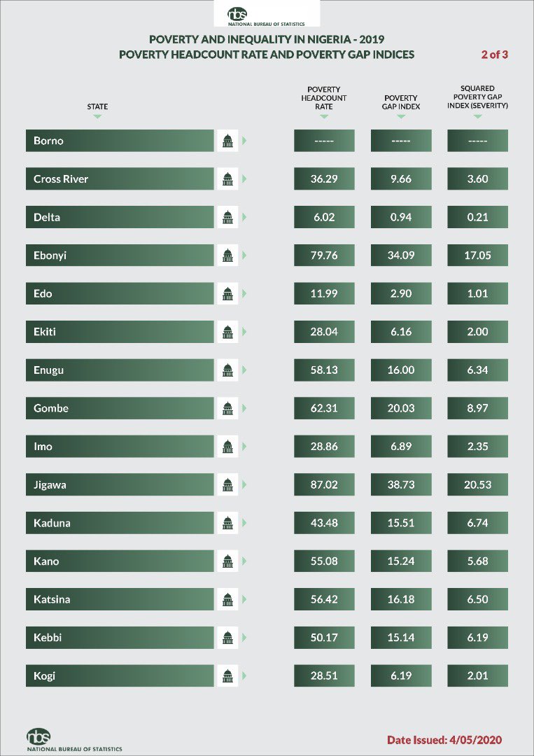Click the capitol building icon next to Ebonyi

pos(227,255)
